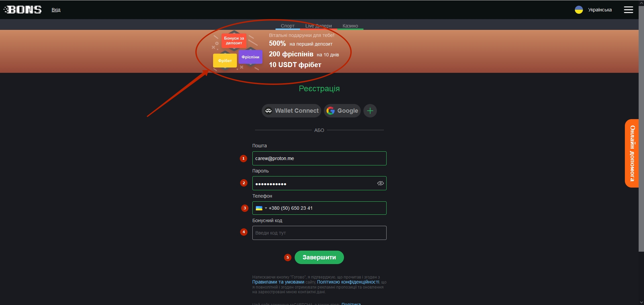This screenshot has width=644, height=305.
Task: Click the vertical page scrollbar
Action: (x=641, y=129)
